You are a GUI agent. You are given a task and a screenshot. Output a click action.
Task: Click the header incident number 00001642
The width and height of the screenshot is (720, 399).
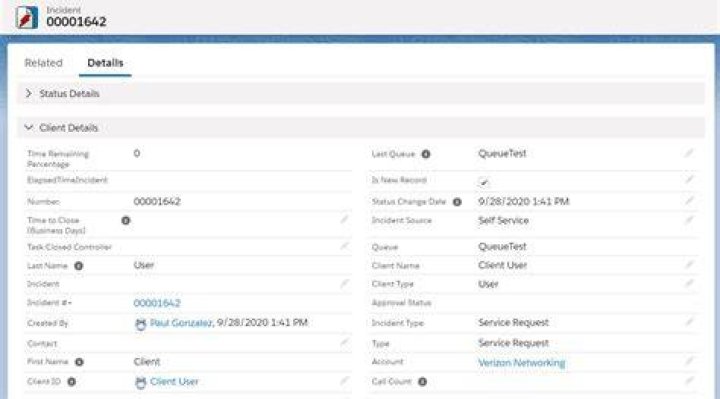click(76, 22)
